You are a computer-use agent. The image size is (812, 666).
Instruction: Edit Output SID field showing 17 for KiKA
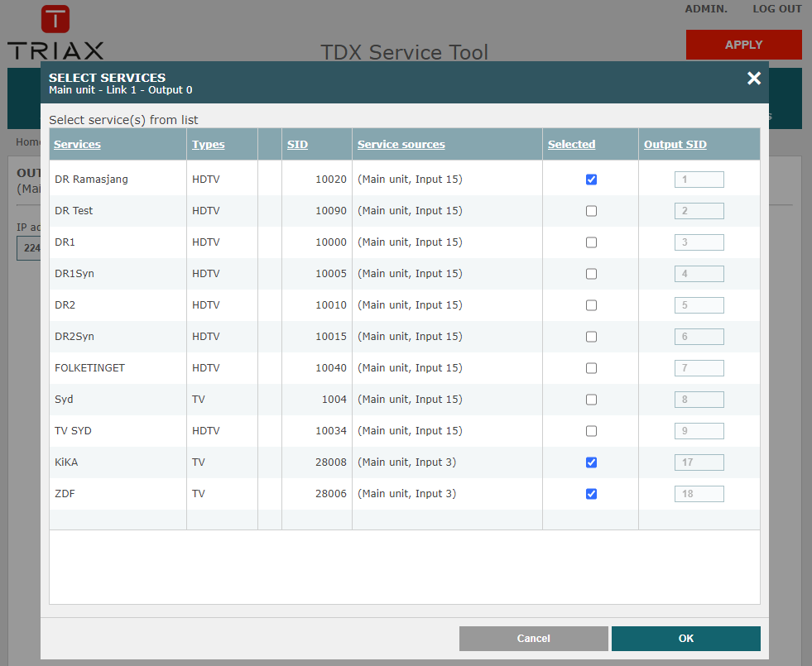699,462
